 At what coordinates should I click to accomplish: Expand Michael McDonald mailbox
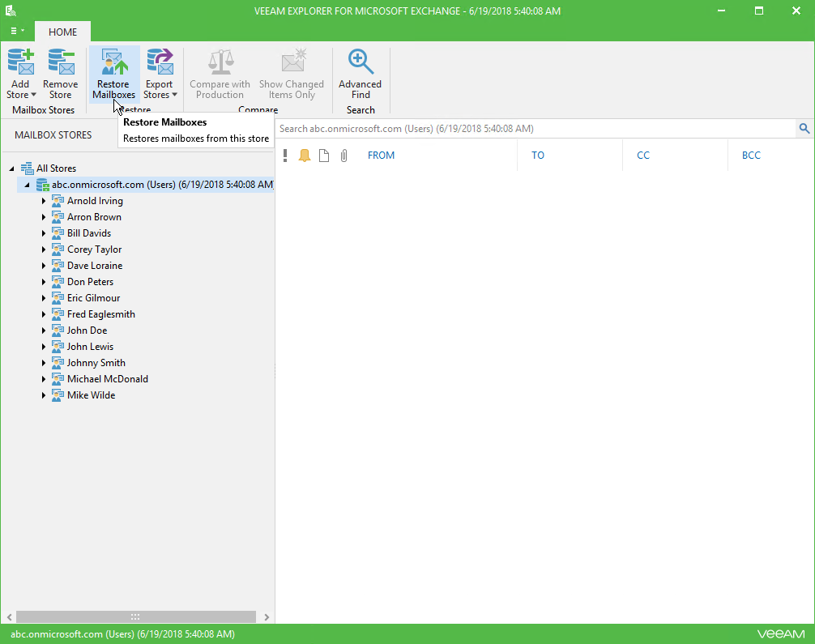coord(44,378)
